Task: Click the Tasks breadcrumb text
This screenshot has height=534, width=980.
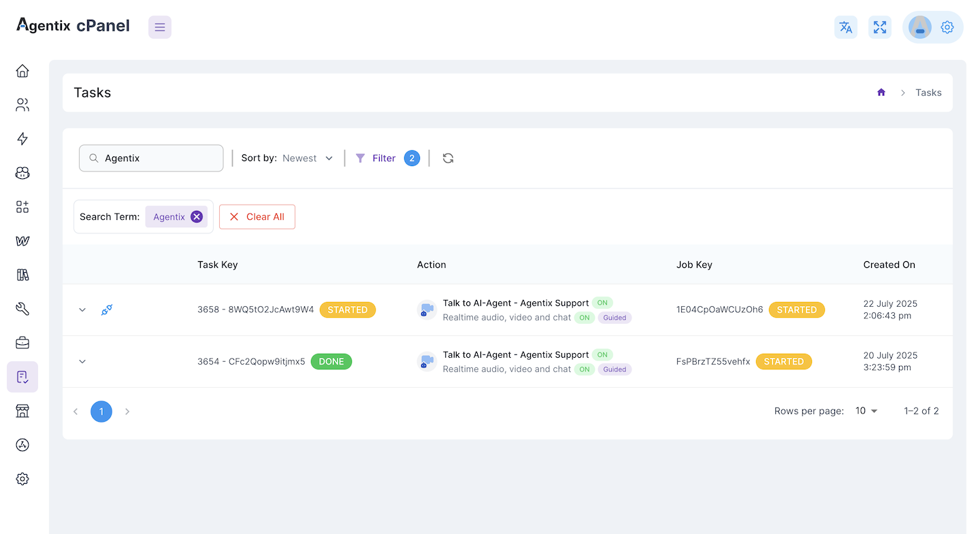Action: (928, 93)
